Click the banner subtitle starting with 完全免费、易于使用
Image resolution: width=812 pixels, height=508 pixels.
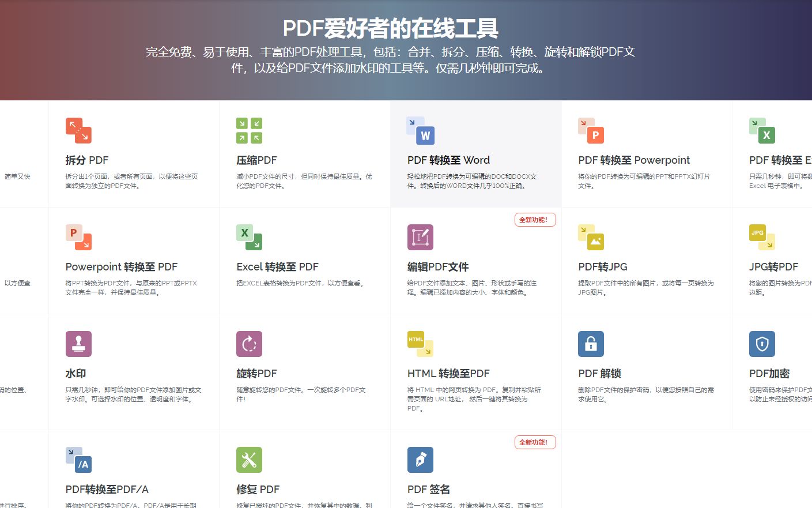[391, 60]
